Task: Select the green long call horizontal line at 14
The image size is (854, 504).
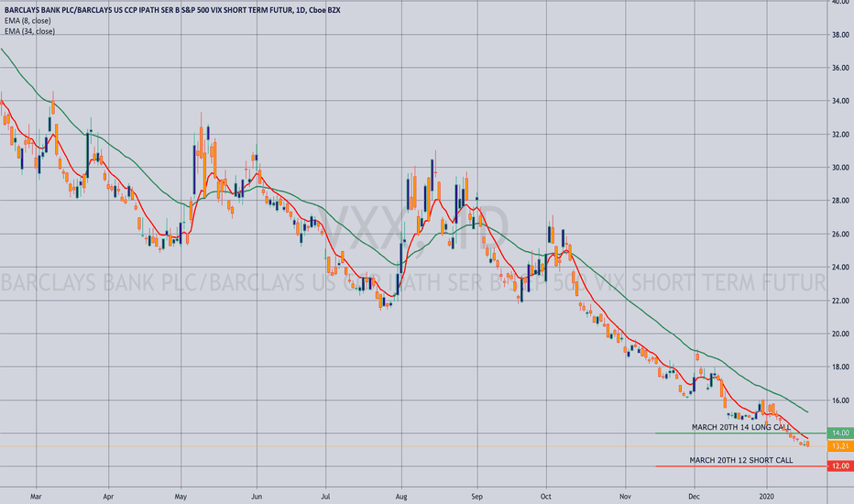Action: [740, 433]
